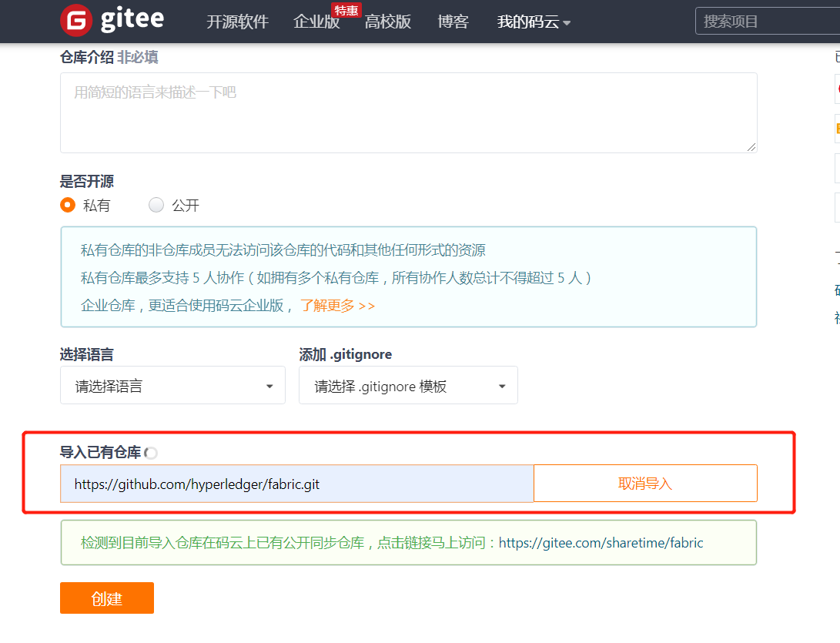840x643 pixels.
Task: Click the Gitee logo icon
Action: tap(76, 20)
